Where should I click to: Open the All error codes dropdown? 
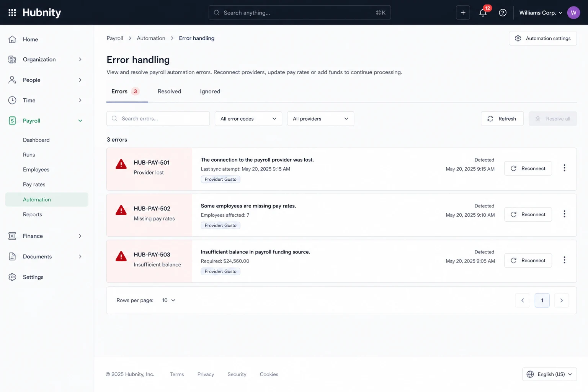coord(248,119)
